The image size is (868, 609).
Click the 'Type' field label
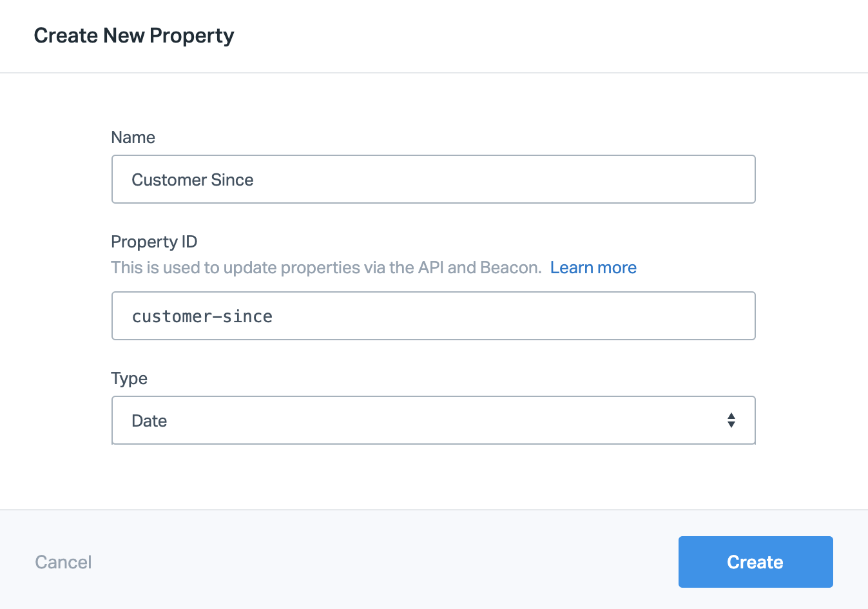pyautogui.click(x=129, y=378)
